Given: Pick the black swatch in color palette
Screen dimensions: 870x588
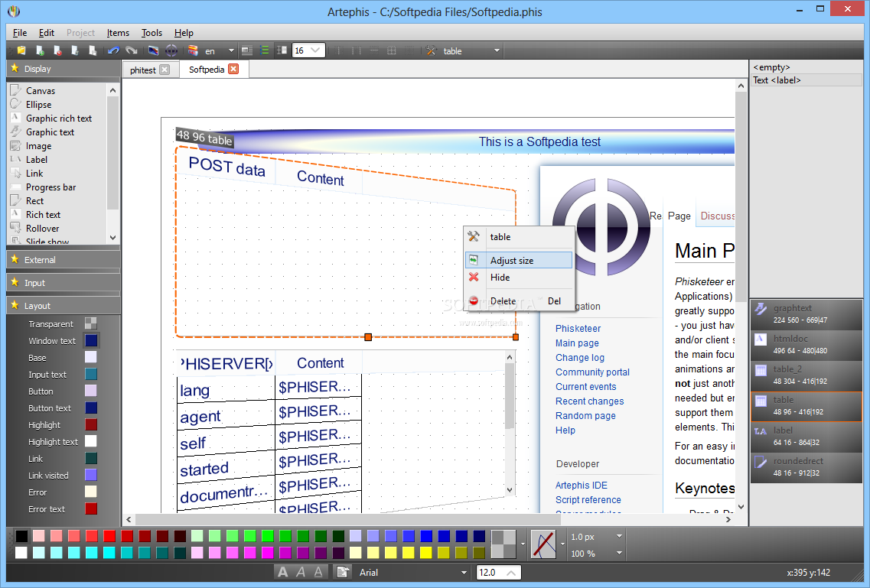Looking at the screenshot, I should click(x=21, y=536).
